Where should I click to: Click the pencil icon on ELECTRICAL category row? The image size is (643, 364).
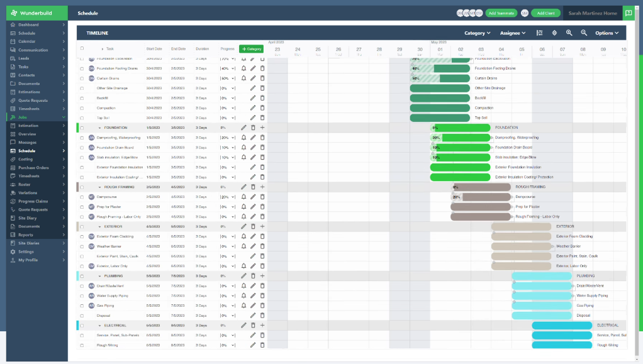243,325
